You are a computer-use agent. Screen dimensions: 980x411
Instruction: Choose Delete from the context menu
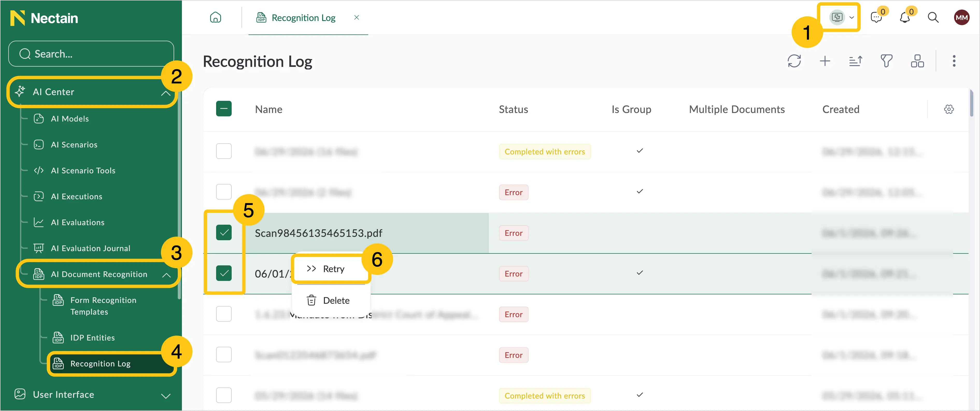click(x=331, y=300)
